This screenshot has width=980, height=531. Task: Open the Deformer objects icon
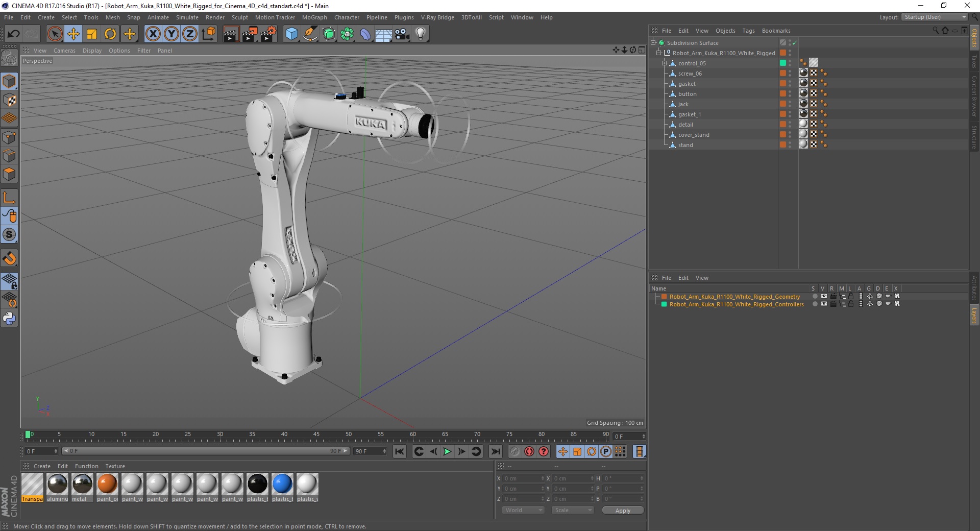click(365, 34)
